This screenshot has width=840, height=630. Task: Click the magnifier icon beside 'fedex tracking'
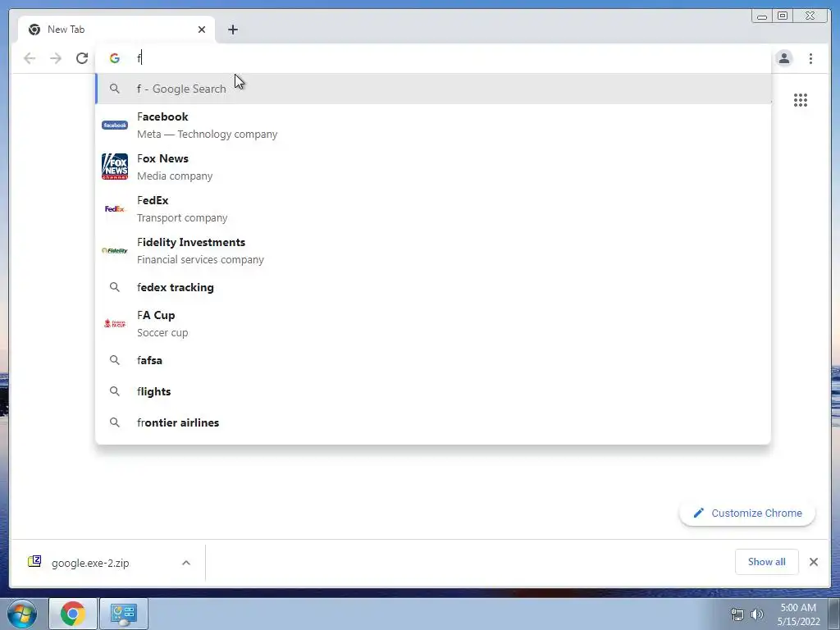(x=115, y=287)
